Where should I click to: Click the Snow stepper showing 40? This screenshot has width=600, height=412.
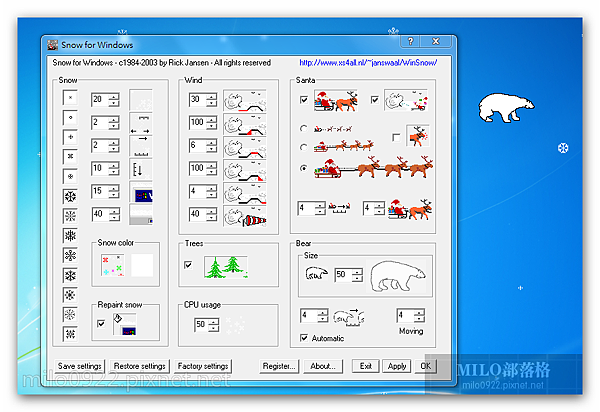point(105,214)
